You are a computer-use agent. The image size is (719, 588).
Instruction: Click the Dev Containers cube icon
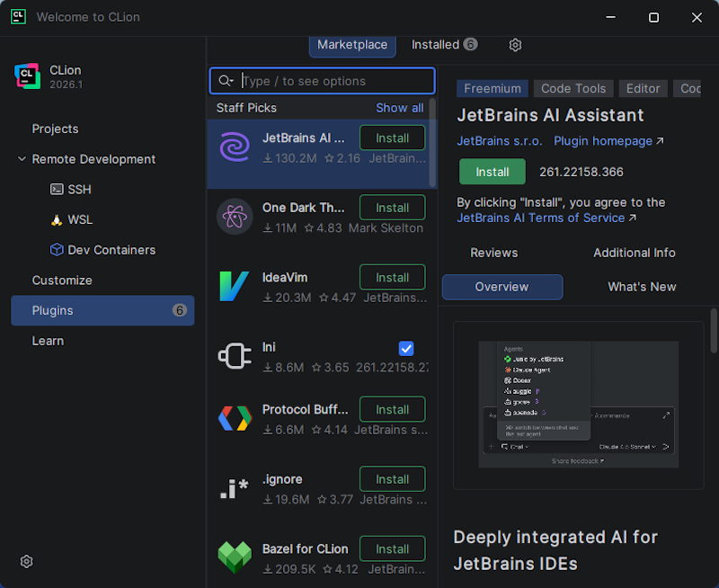(x=57, y=250)
